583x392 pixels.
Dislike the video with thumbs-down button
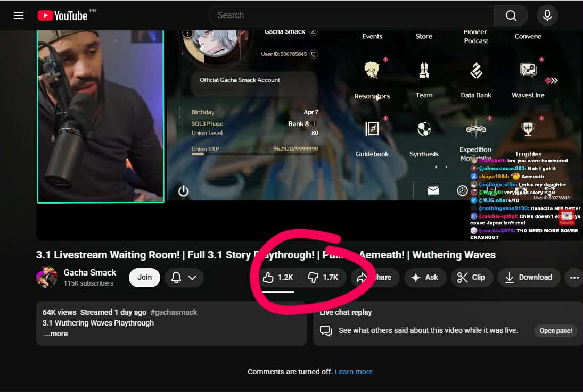click(323, 277)
